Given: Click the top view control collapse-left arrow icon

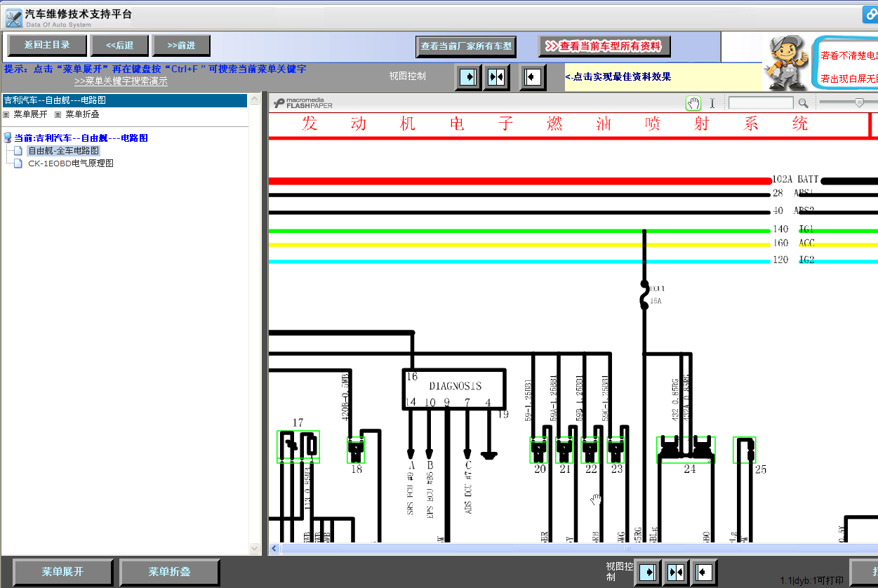Looking at the screenshot, I should click(x=533, y=76).
